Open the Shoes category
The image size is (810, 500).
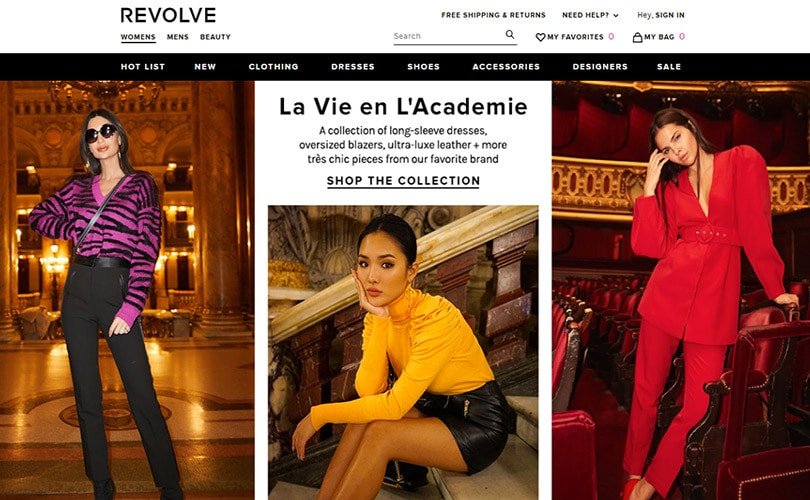click(424, 67)
